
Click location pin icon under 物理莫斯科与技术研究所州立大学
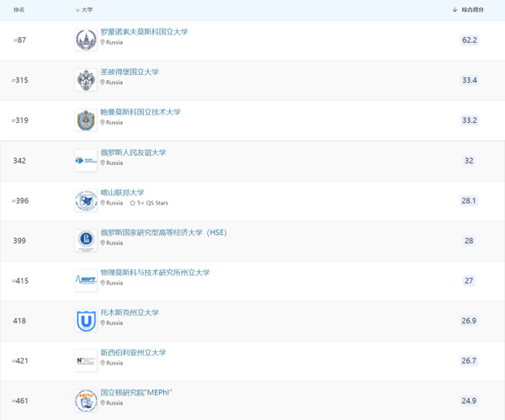coord(103,283)
